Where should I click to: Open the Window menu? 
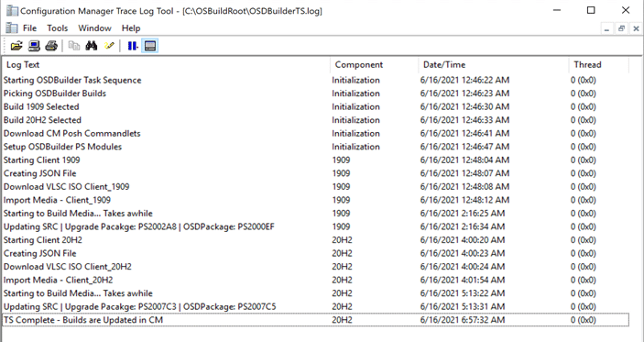point(95,28)
